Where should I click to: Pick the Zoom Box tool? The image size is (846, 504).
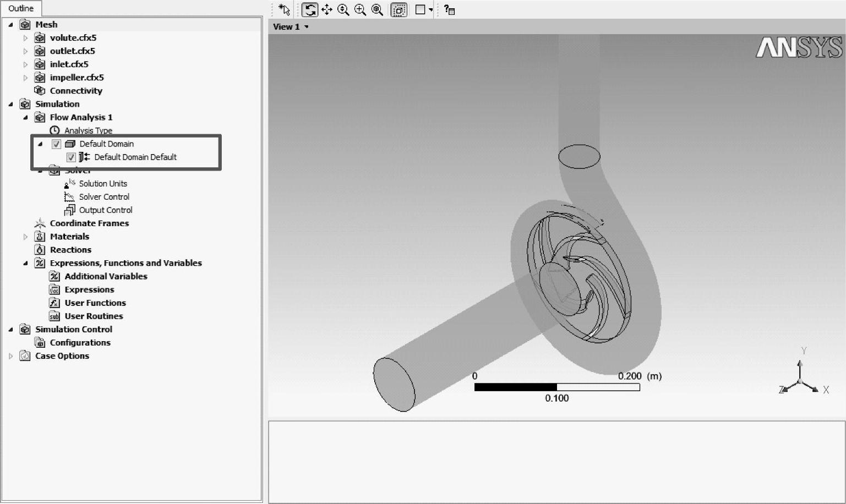point(361,10)
